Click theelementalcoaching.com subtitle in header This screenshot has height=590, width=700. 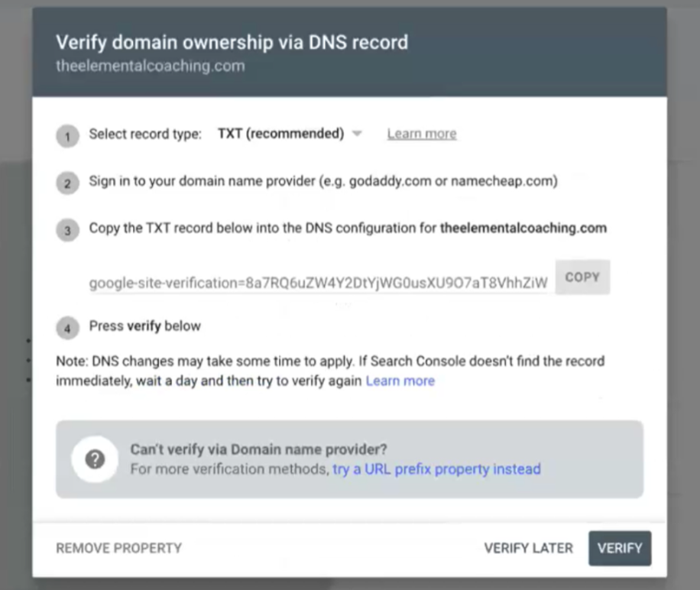[151, 66]
